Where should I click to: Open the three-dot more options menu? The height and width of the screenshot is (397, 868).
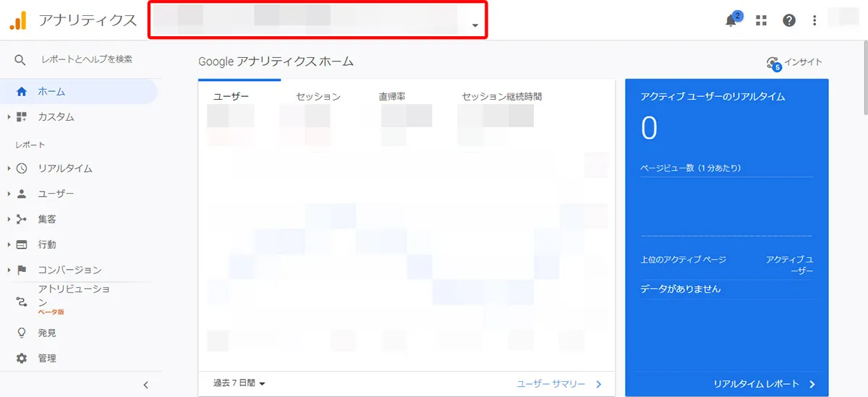(815, 20)
